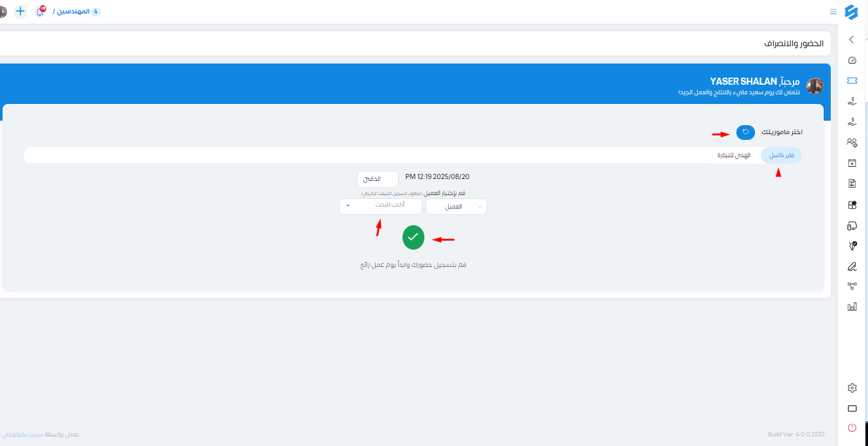Click the قم بتسجيل حضورك وابدأ message
Viewport: 868px width, 446px height.
click(x=413, y=264)
